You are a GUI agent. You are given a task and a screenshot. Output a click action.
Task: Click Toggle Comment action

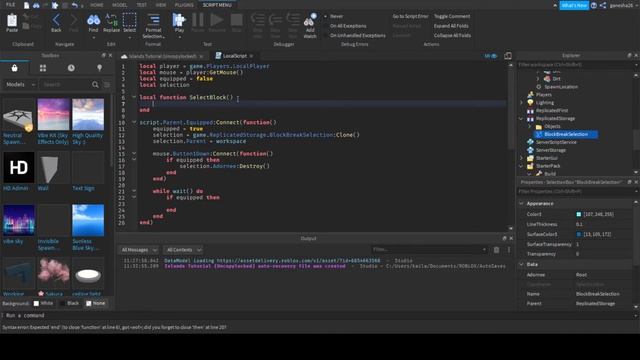[452, 16]
